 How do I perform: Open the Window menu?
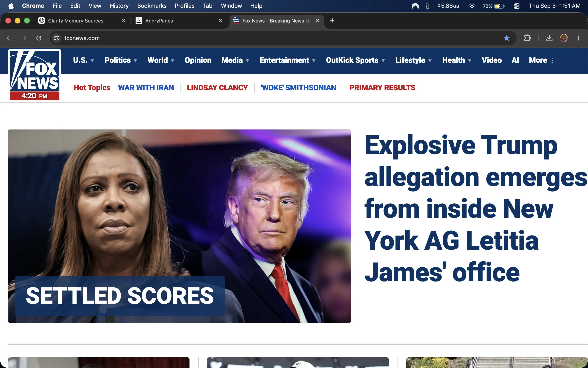coord(231,6)
